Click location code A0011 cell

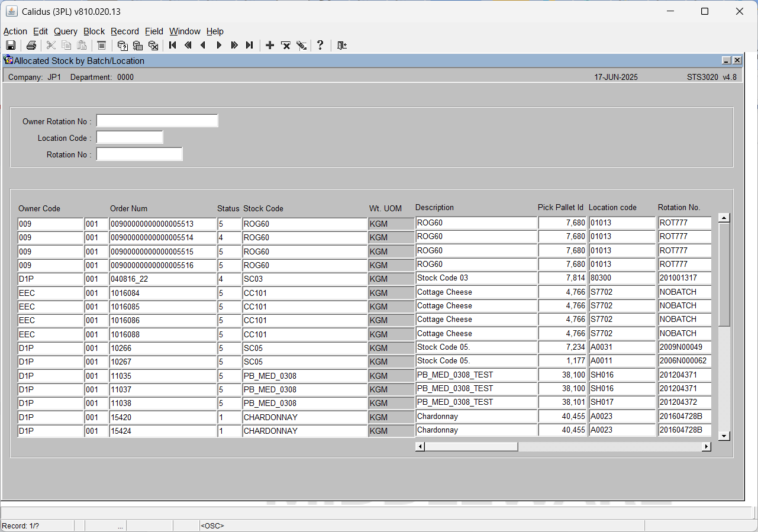[x=622, y=361]
